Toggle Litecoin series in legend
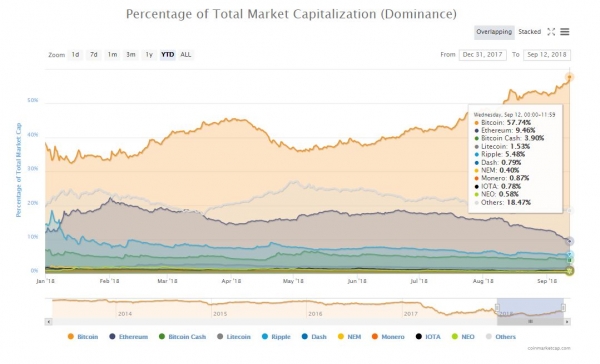Image resolution: width=600 pixels, height=364 pixels. click(x=234, y=337)
